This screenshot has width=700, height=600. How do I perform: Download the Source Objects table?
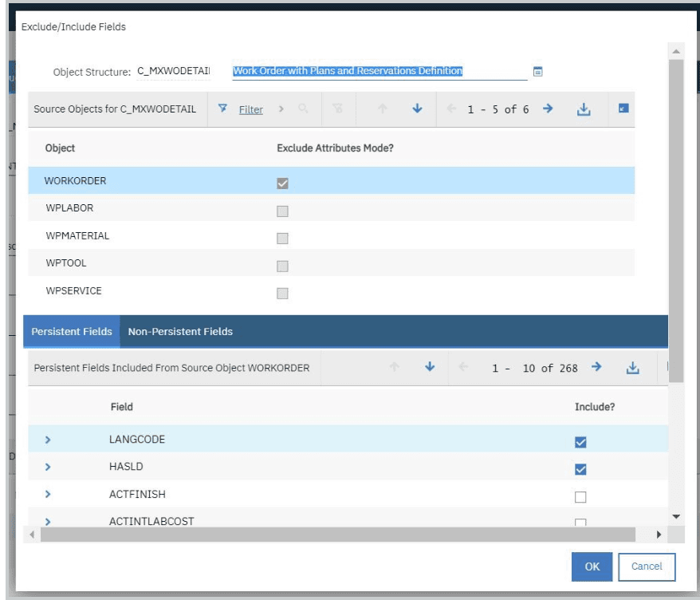(584, 109)
